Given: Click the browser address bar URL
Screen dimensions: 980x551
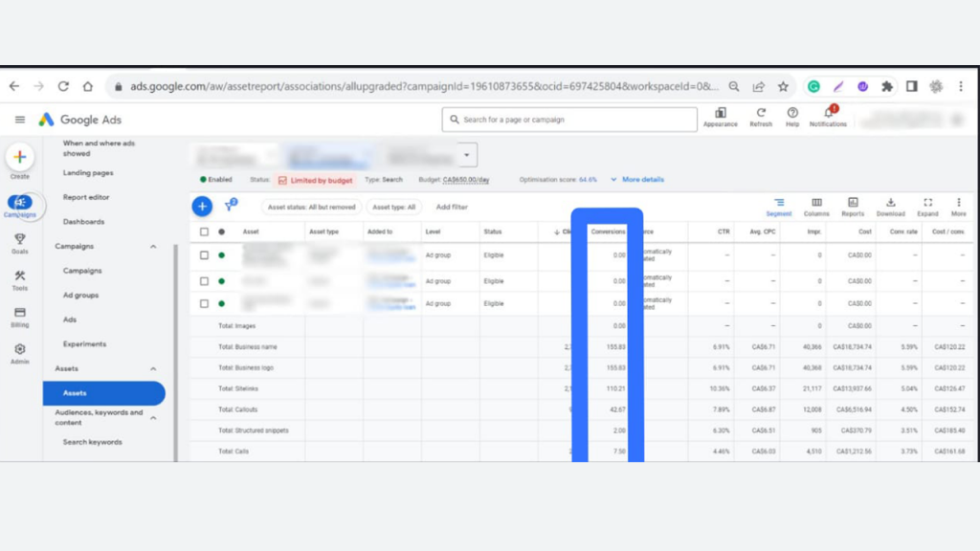Looking at the screenshot, I should point(424,86).
